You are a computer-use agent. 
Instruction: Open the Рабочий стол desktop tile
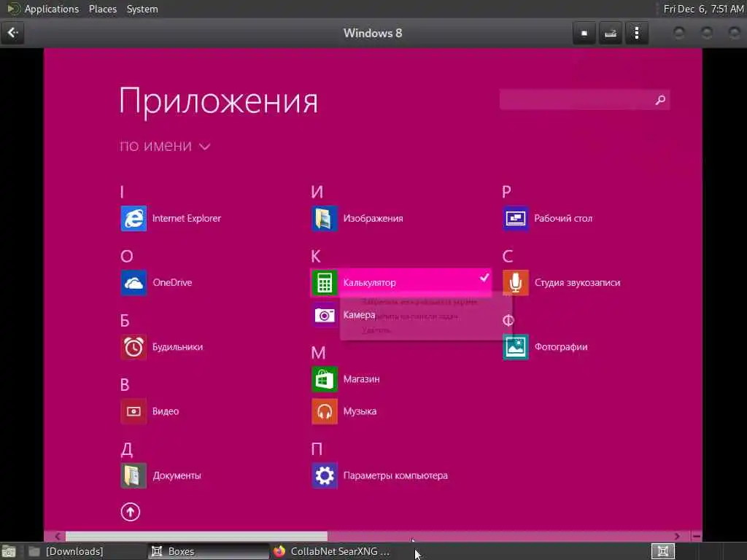click(x=547, y=218)
